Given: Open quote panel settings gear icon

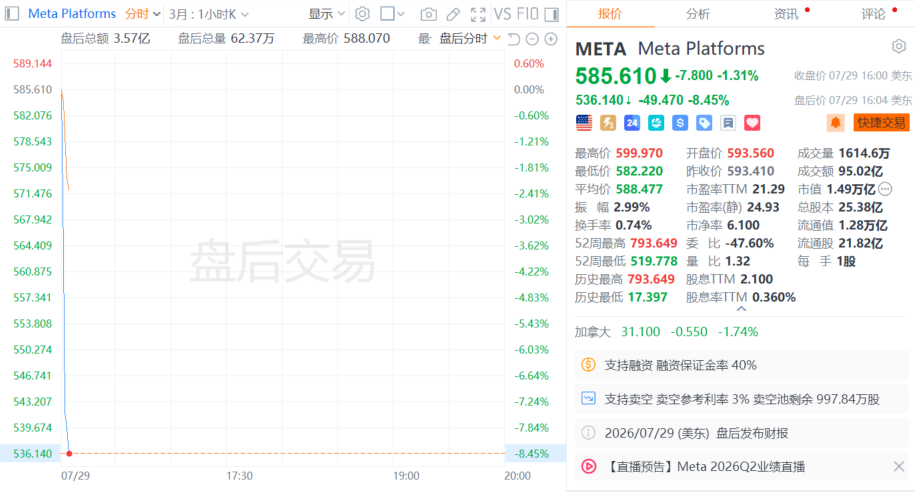Looking at the screenshot, I should [899, 46].
